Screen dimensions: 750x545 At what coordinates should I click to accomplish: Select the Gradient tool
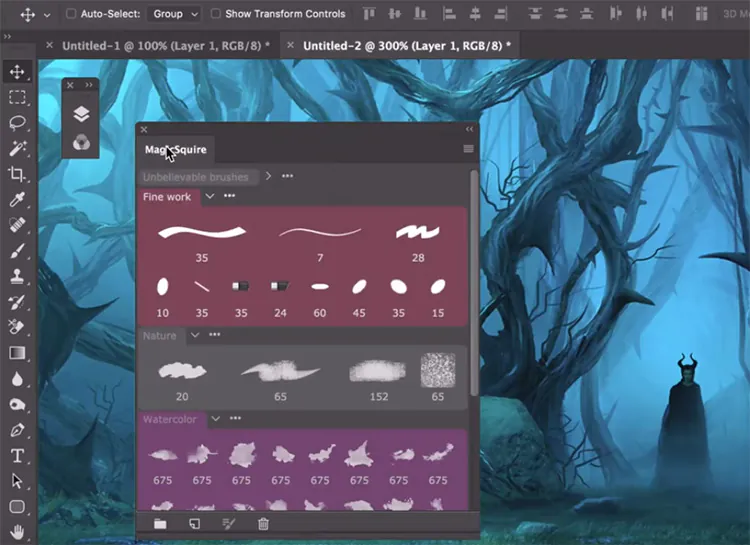click(17, 353)
